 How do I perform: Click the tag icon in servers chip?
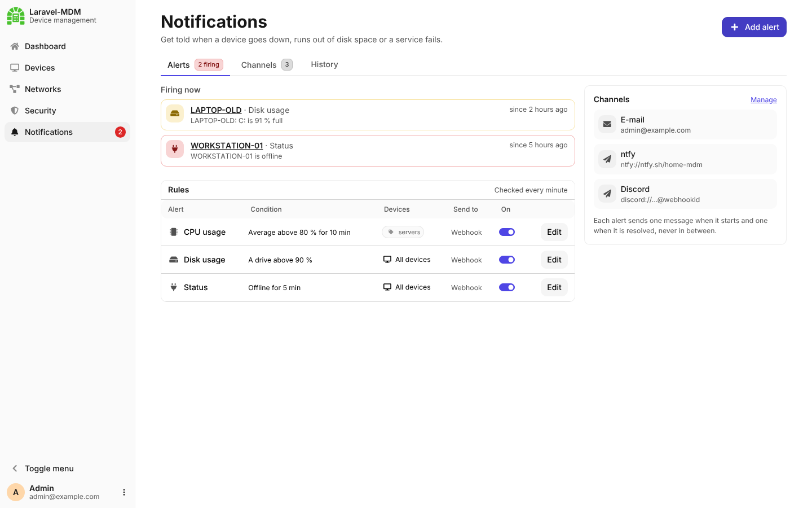[391, 232]
